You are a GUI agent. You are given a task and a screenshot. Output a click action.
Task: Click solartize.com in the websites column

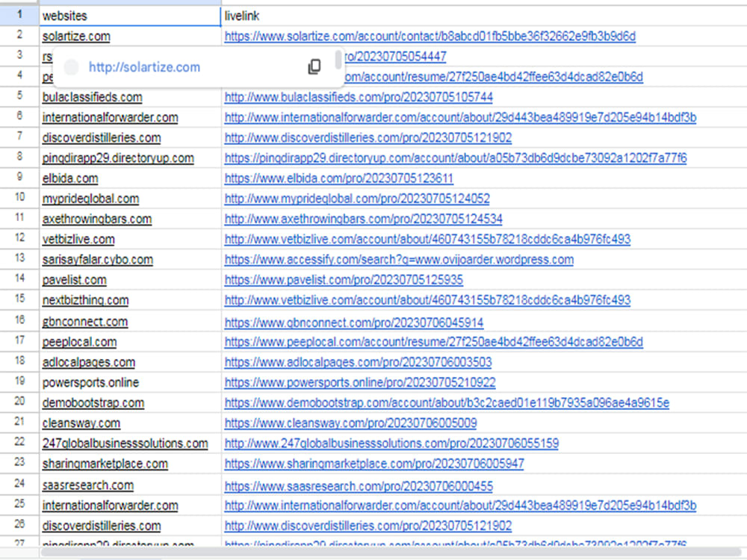(76, 36)
